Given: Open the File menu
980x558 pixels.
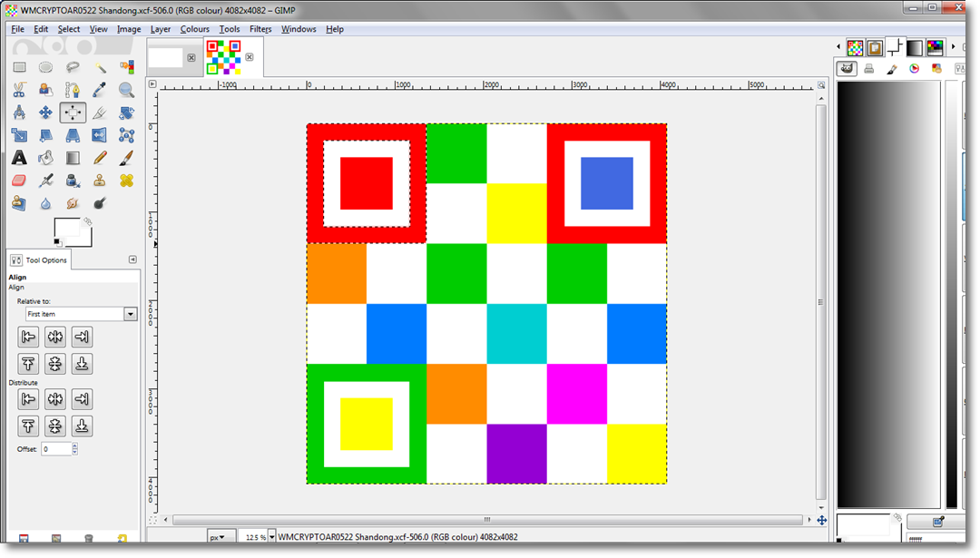Looking at the screenshot, I should pyautogui.click(x=17, y=29).
